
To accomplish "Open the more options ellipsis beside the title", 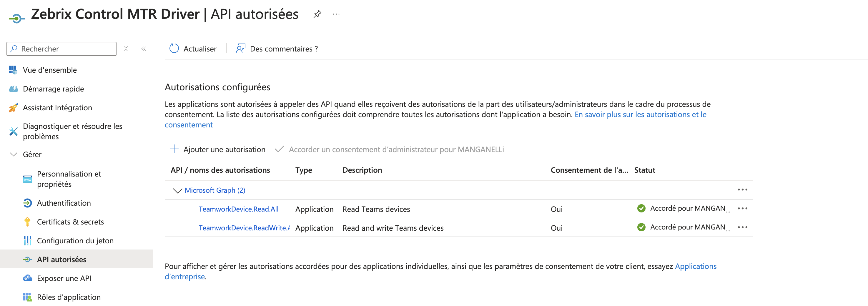I will [336, 14].
